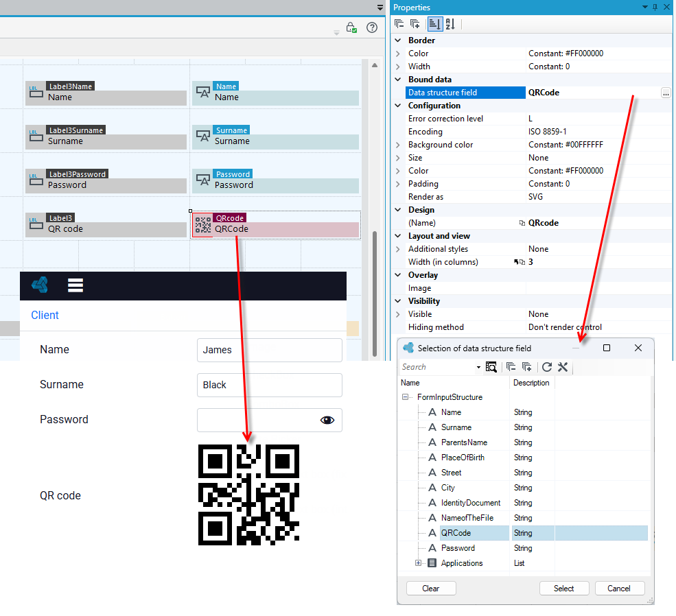This screenshot has width=676, height=616.
Task: Select the Name text field control icon
Action: [x=203, y=92]
